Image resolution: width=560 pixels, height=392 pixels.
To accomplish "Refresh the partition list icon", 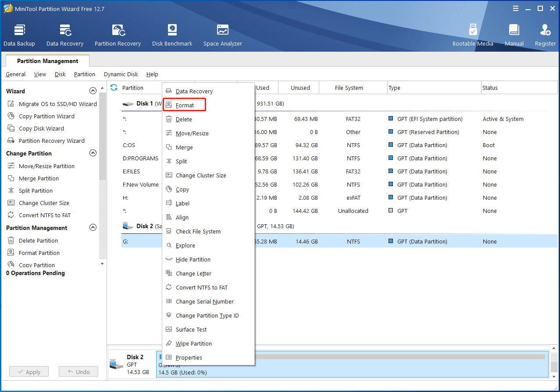I will (x=114, y=87).
